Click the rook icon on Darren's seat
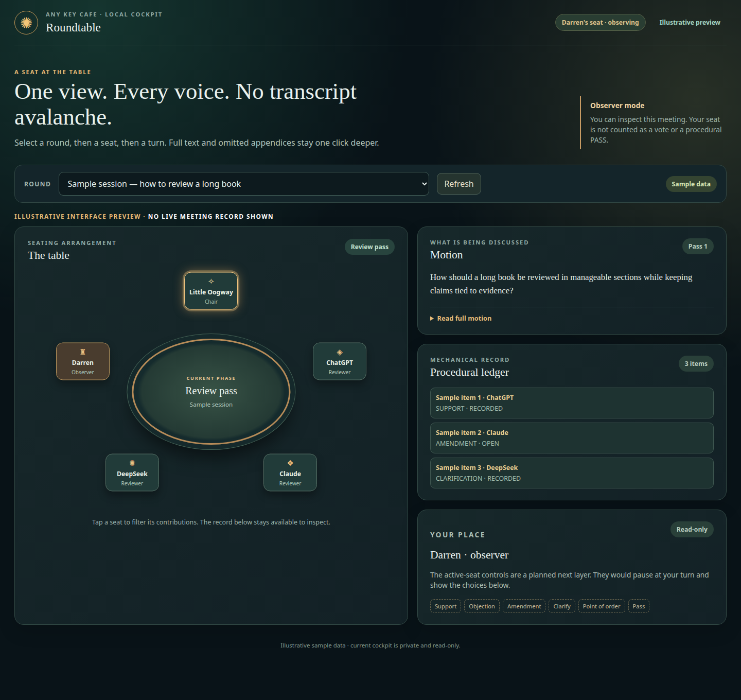 pyautogui.click(x=83, y=352)
